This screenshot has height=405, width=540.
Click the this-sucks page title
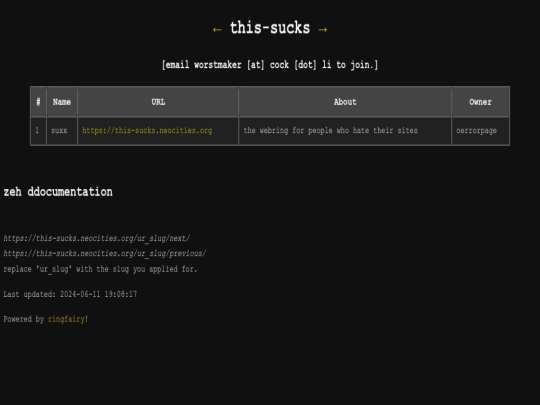pos(270,28)
